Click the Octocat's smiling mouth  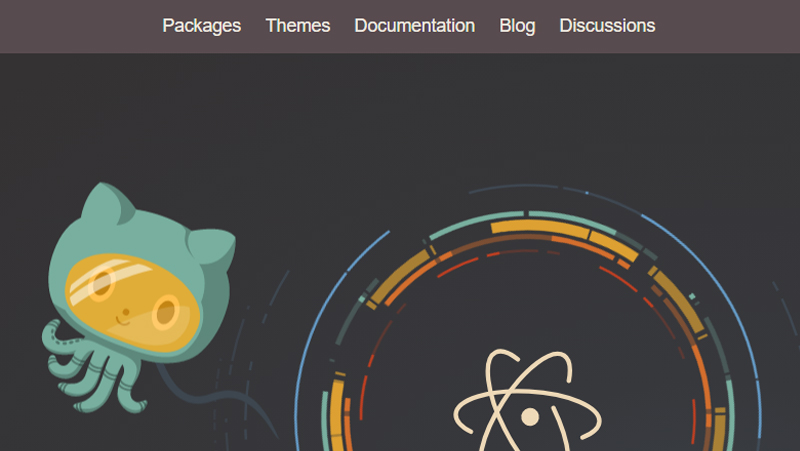[122, 321]
